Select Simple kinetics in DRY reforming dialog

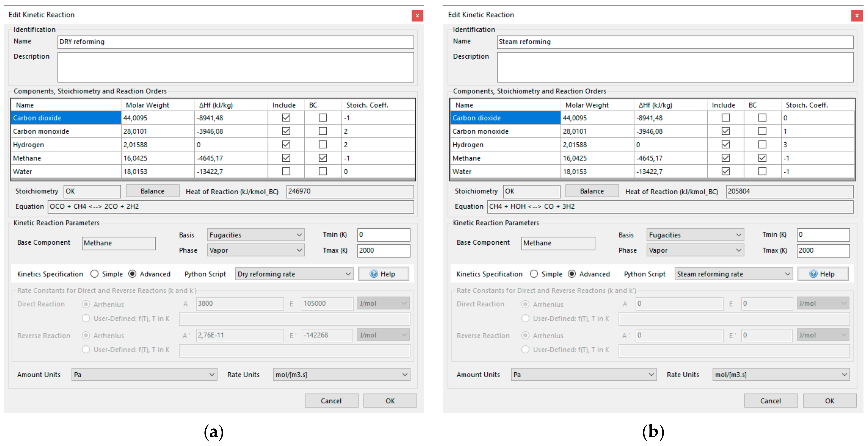(95, 274)
